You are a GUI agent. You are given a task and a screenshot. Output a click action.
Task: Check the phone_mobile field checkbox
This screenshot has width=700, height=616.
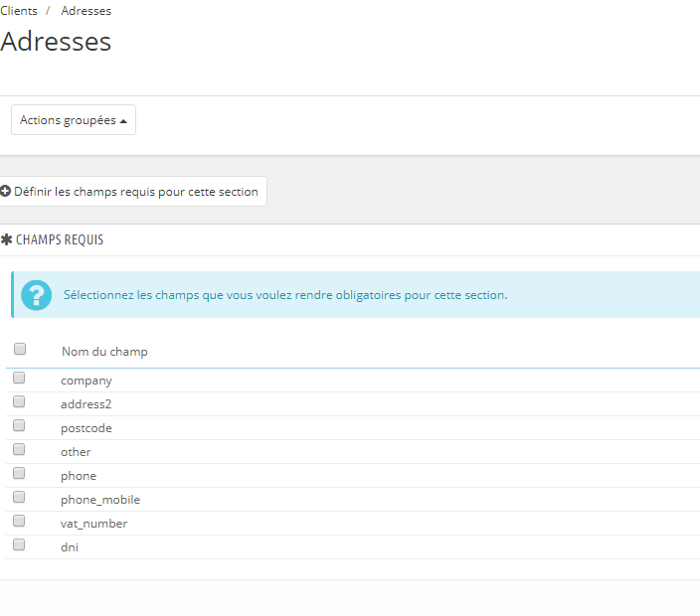(x=19, y=497)
